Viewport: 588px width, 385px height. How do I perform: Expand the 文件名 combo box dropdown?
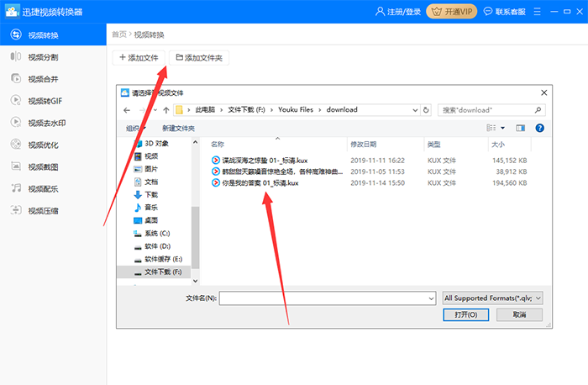pyautogui.click(x=431, y=298)
